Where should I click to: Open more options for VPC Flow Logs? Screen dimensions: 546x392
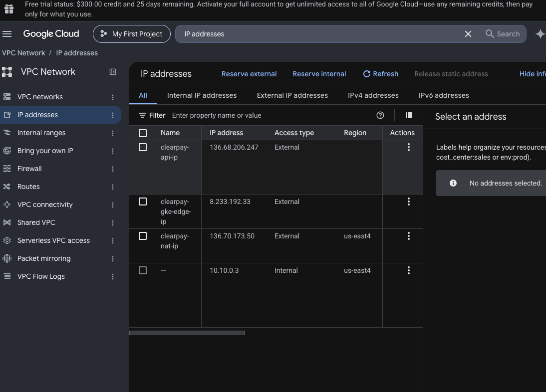(113, 276)
